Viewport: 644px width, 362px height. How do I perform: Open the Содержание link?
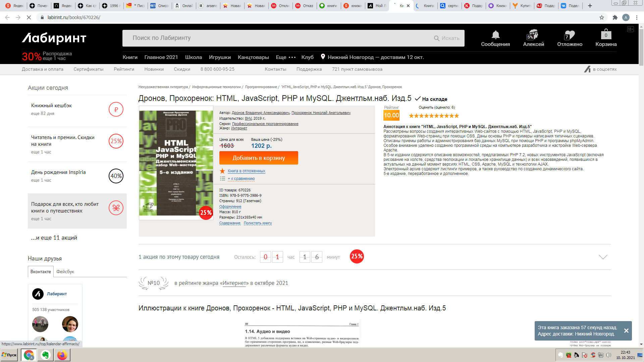point(230,223)
